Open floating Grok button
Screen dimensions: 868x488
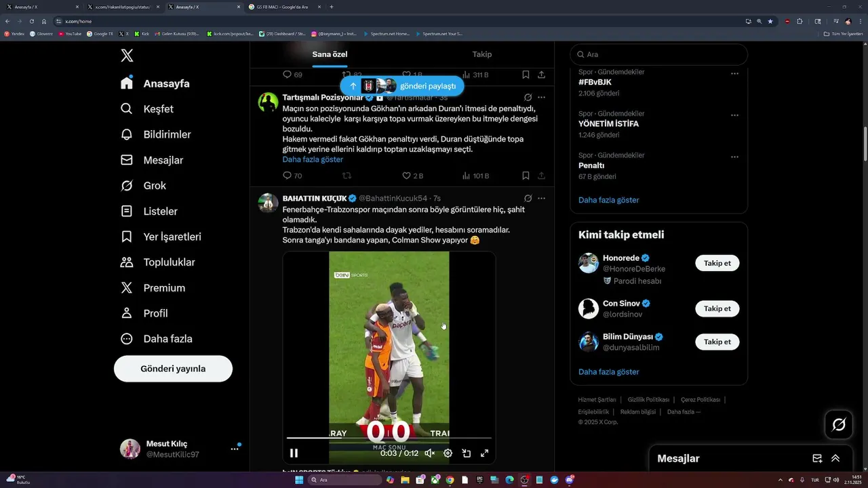[x=839, y=425]
